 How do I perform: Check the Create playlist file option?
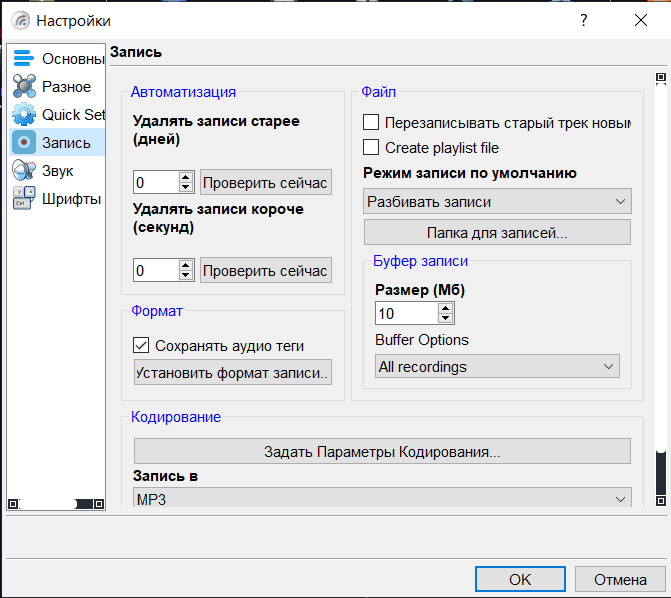coord(371,147)
